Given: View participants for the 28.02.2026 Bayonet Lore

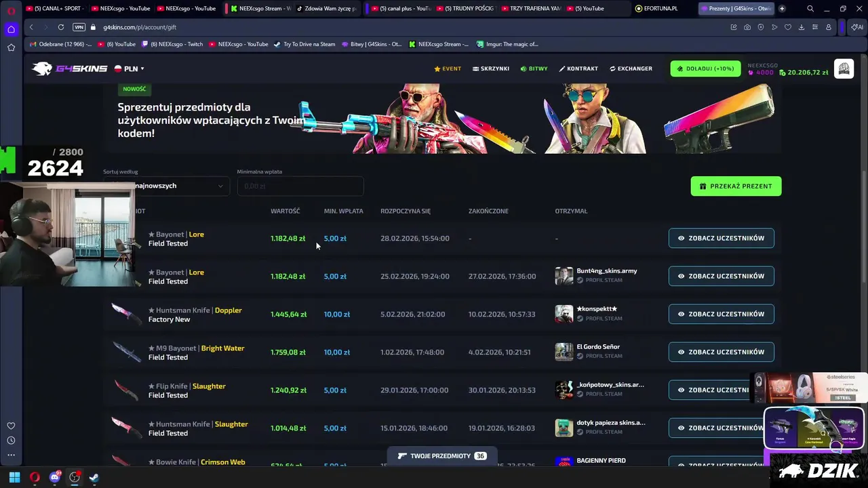Looking at the screenshot, I should click(x=721, y=238).
